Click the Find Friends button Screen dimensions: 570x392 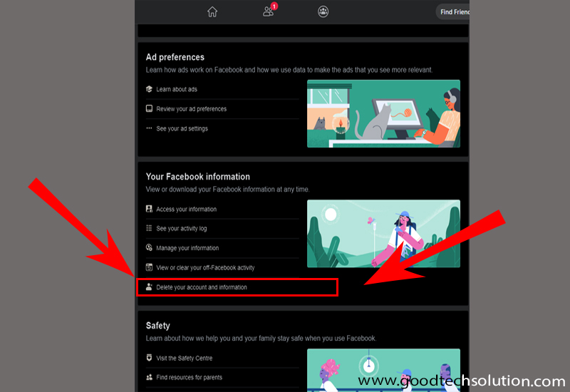pyautogui.click(x=453, y=12)
